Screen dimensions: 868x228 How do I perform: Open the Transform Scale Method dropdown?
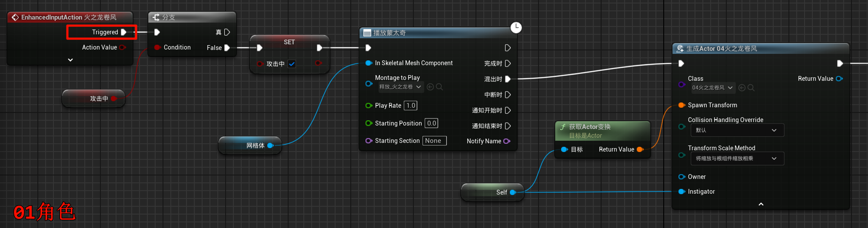click(x=737, y=159)
